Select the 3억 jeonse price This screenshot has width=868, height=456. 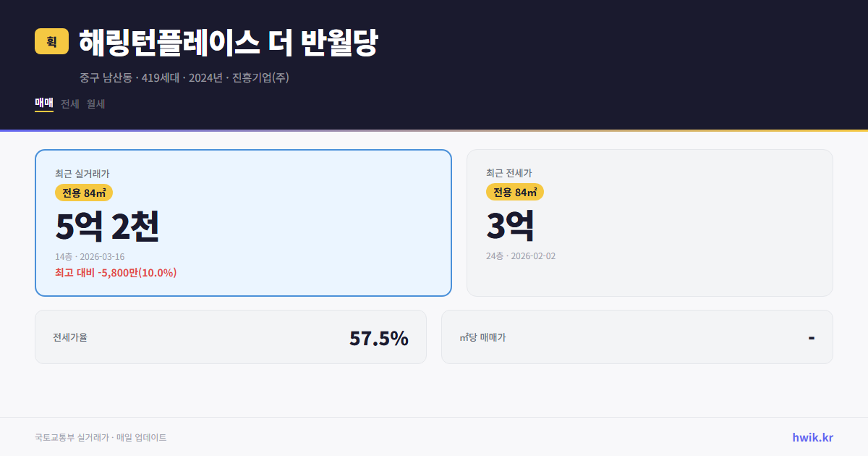pos(511,226)
